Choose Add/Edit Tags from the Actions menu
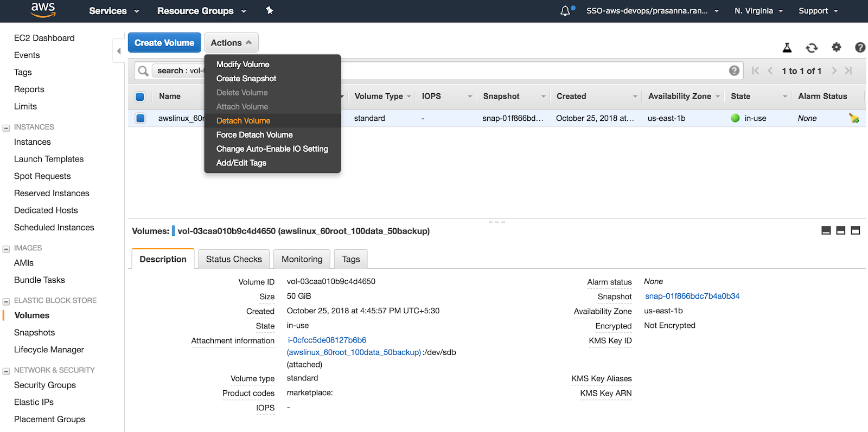 241,163
